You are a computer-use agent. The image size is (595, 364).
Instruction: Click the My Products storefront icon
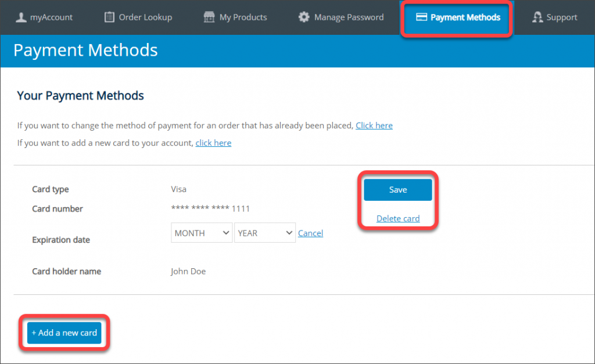[209, 17]
